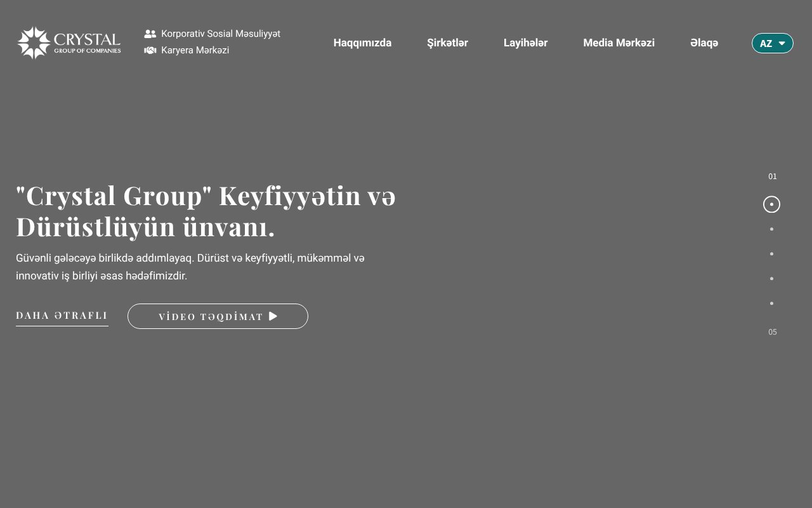Open the Əlaqə menu item

pyautogui.click(x=704, y=43)
